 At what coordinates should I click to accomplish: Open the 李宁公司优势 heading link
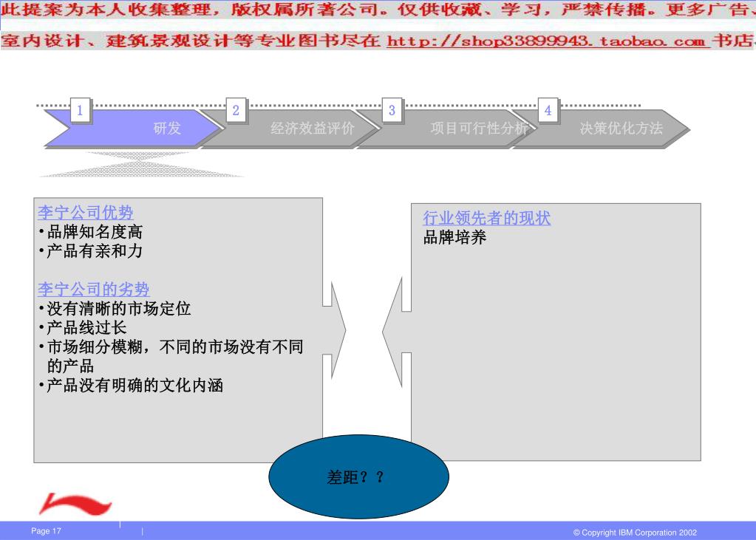coord(85,213)
